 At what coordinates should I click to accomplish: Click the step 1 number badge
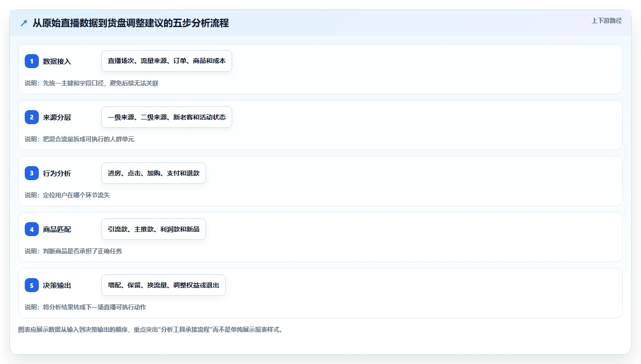(x=32, y=61)
